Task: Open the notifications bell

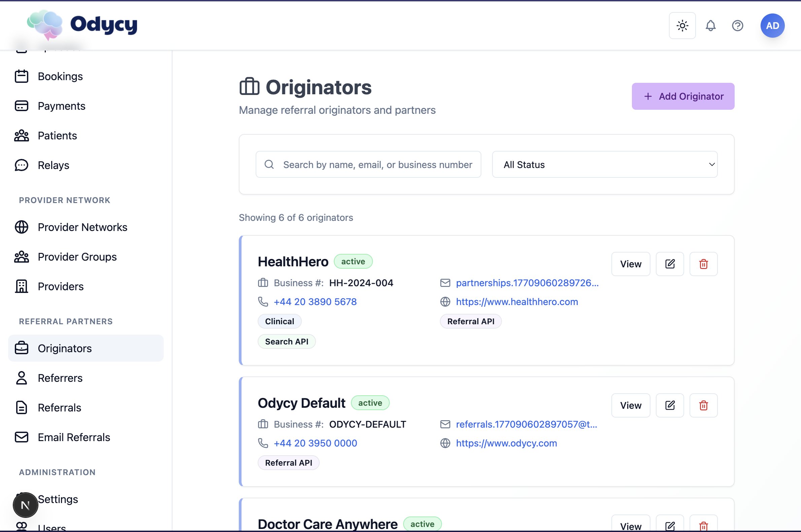Action: tap(710, 26)
